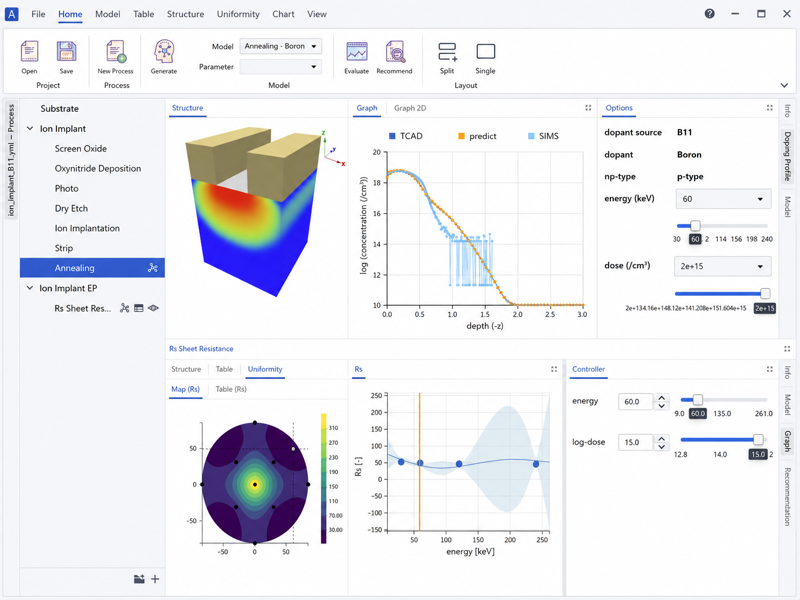
Task: Click the Controller log-dose slider handle
Action: [758, 439]
